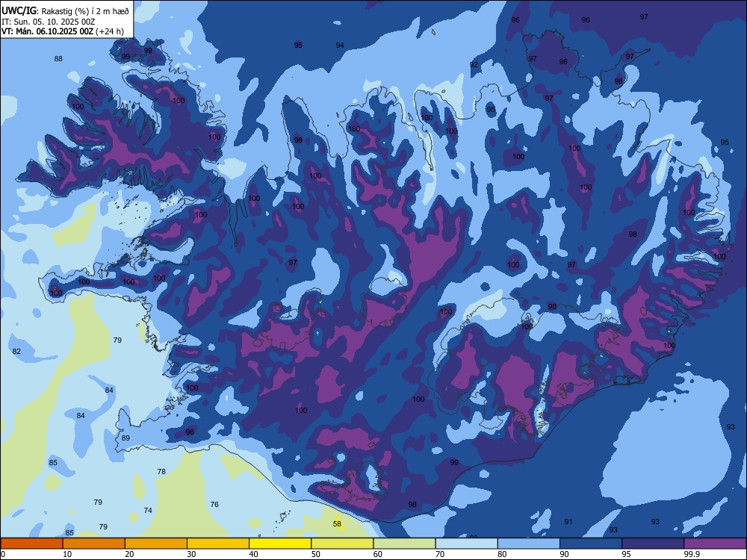Click the '(+24 h)' forecast offset text
Screen dimensions: 747x560
click(110, 31)
